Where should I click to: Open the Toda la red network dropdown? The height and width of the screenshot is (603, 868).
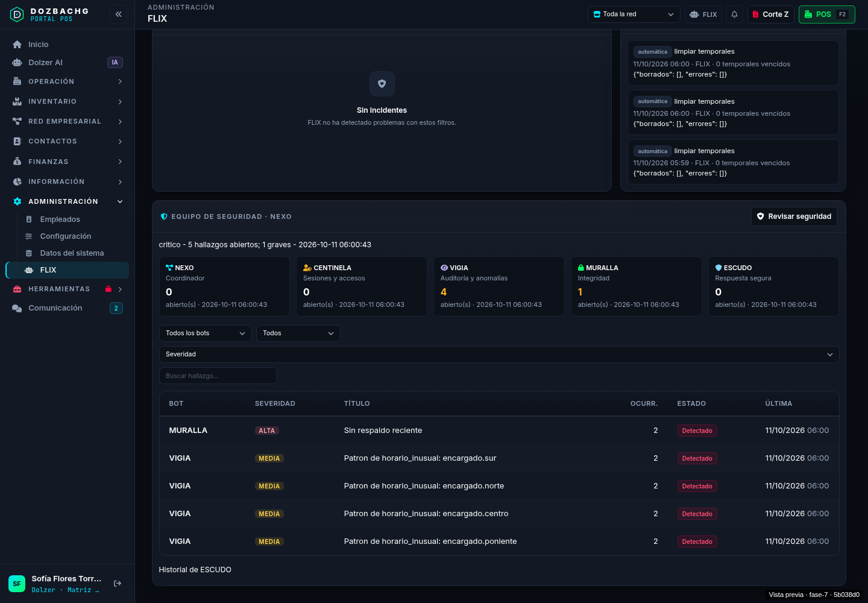634,14
